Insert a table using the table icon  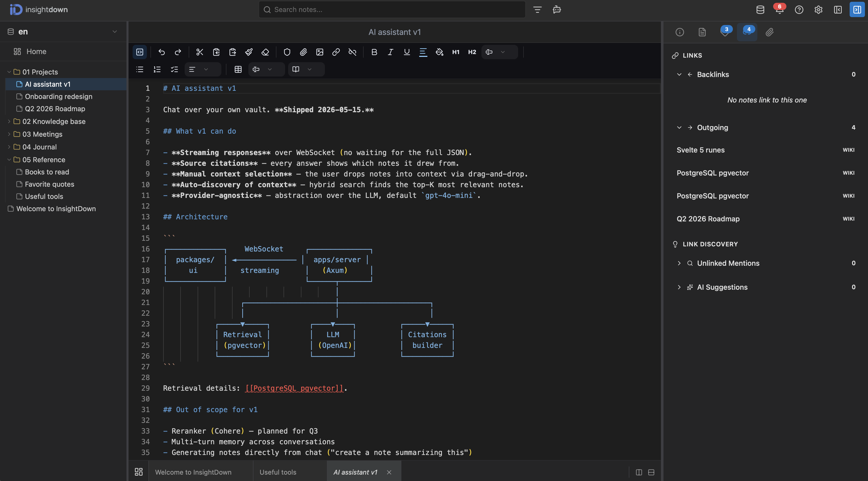coord(238,69)
